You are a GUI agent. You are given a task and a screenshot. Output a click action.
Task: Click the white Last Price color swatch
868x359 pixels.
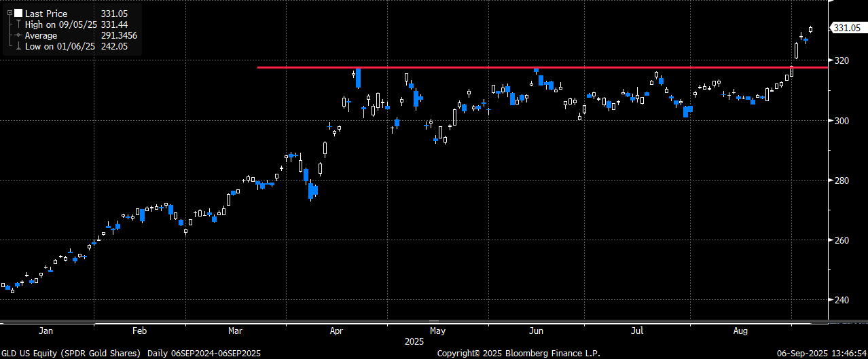(x=17, y=13)
